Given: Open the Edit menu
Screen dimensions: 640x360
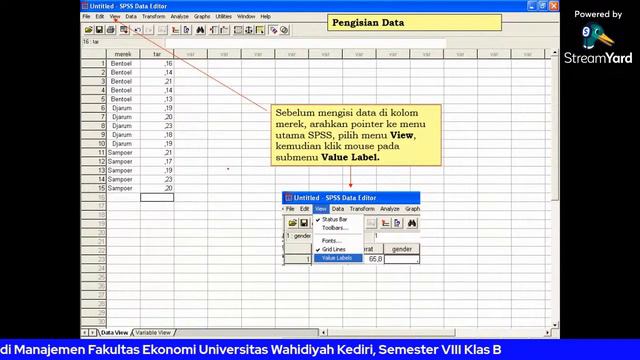Looking at the screenshot, I should click(100, 16).
